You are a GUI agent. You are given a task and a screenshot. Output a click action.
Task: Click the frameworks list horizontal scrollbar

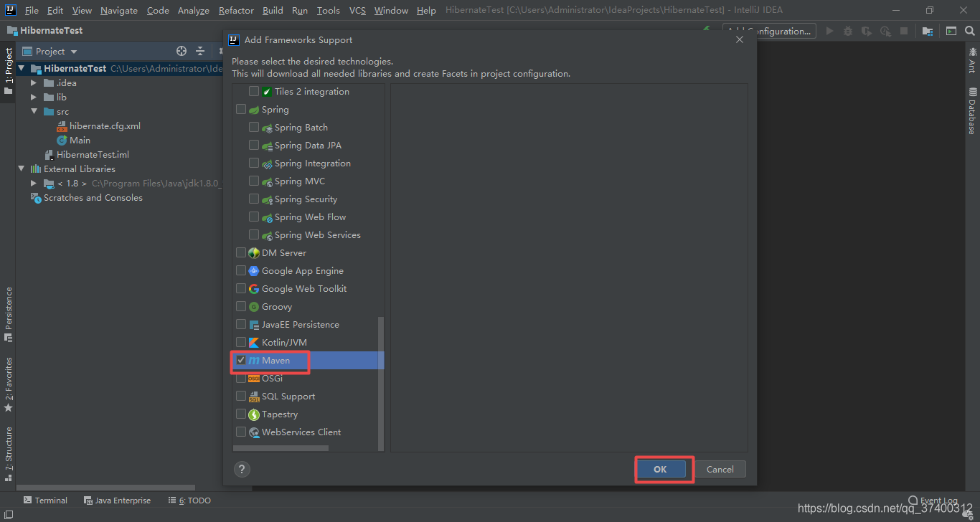(x=281, y=448)
